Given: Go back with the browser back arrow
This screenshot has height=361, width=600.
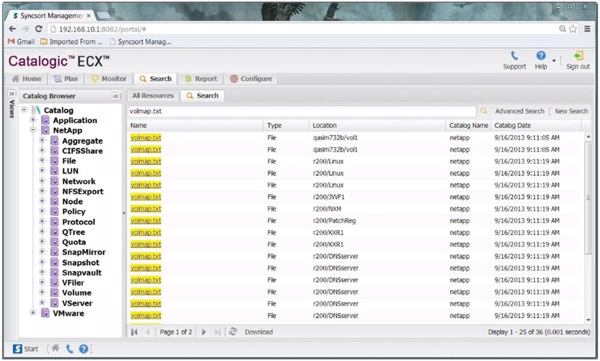Looking at the screenshot, I should coord(12,29).
